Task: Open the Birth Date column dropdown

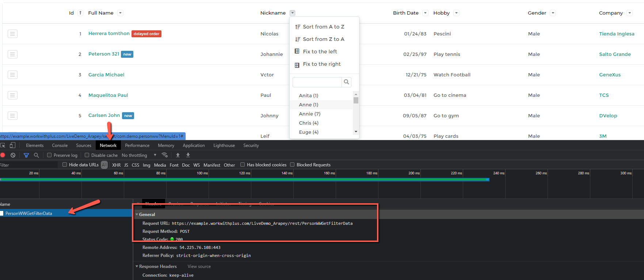Action: (425, 13)
